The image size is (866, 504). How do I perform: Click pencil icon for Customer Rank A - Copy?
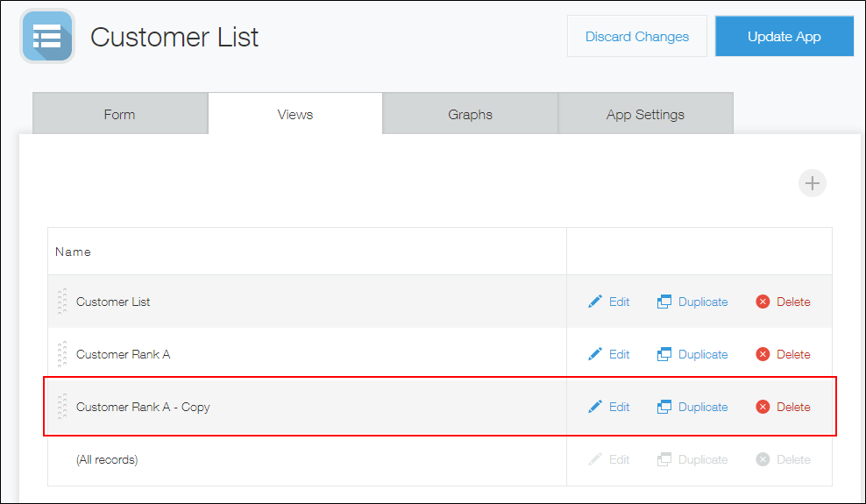(x=595, y=407)
